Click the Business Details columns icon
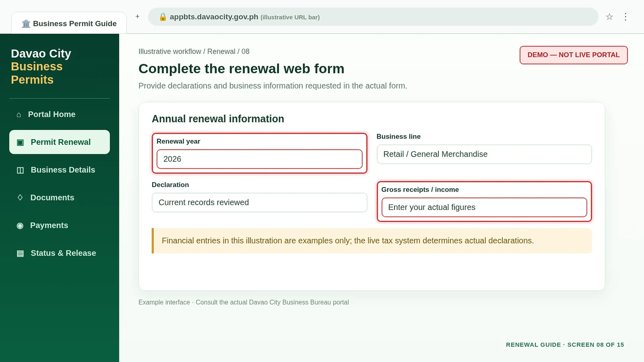Image resolution: width=644 pixels, height=362 pixels. (20, 170)
